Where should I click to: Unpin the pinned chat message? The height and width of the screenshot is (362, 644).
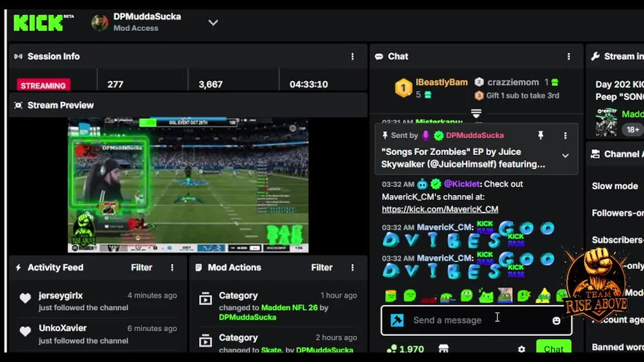(x=540, y=135)
